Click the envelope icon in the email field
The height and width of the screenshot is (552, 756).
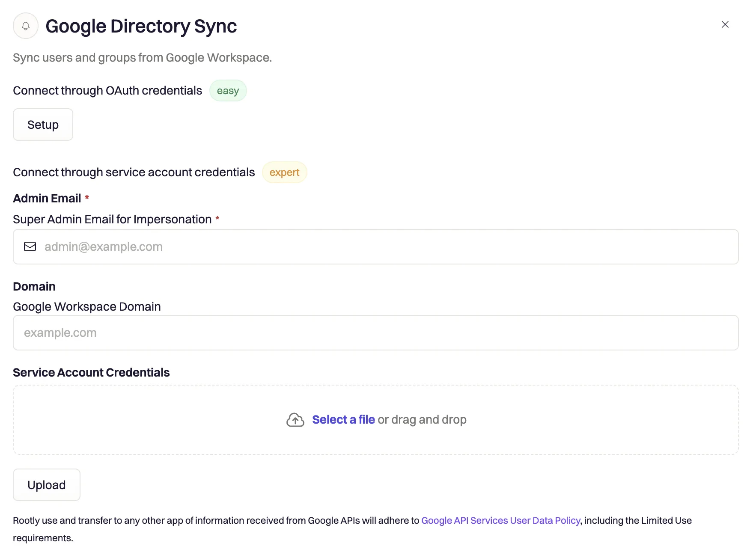click(x=30, y=246)
